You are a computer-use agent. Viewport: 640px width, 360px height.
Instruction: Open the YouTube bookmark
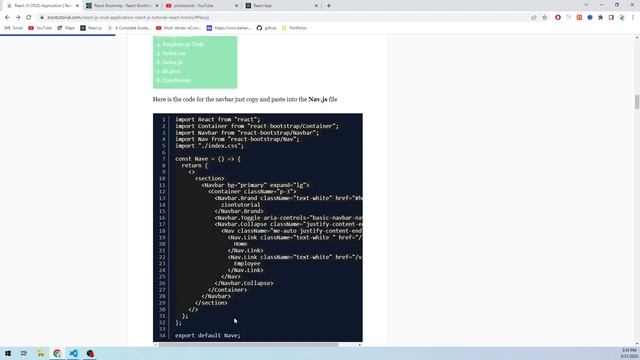point(40,28)
